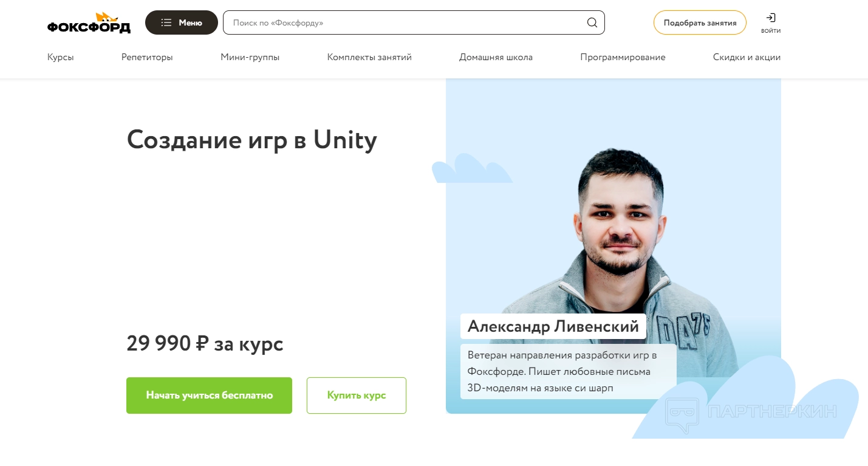The image size is (868, 466).
Task: Focus the «Поиск по Фоксфорду» search field
Action: pos(414,22)
